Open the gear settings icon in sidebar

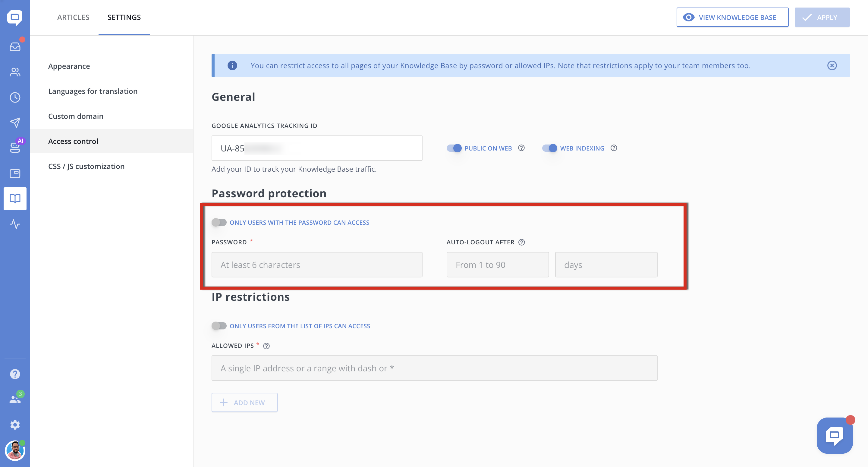pyautogui.click(x=15, y=425)
